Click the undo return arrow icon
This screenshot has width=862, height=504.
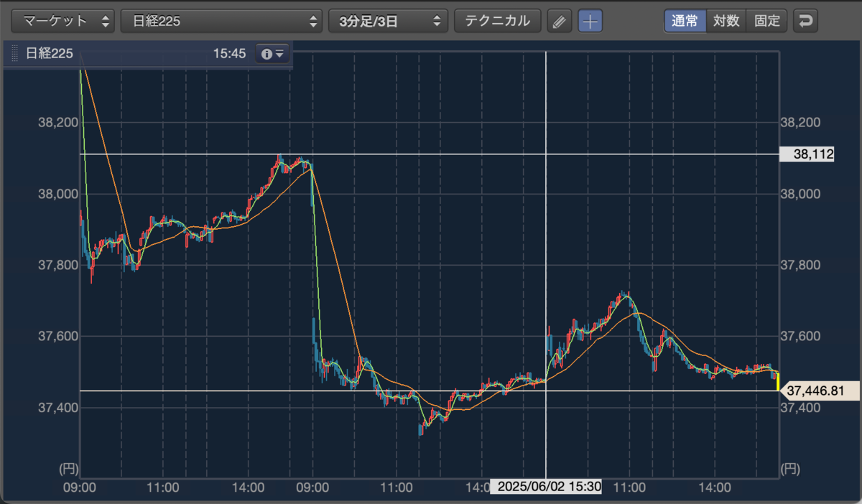(805, 22)
